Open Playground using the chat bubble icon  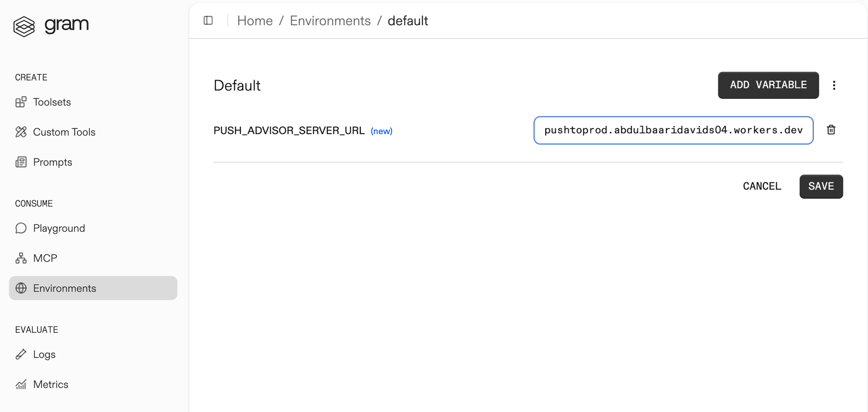[21, 228]
